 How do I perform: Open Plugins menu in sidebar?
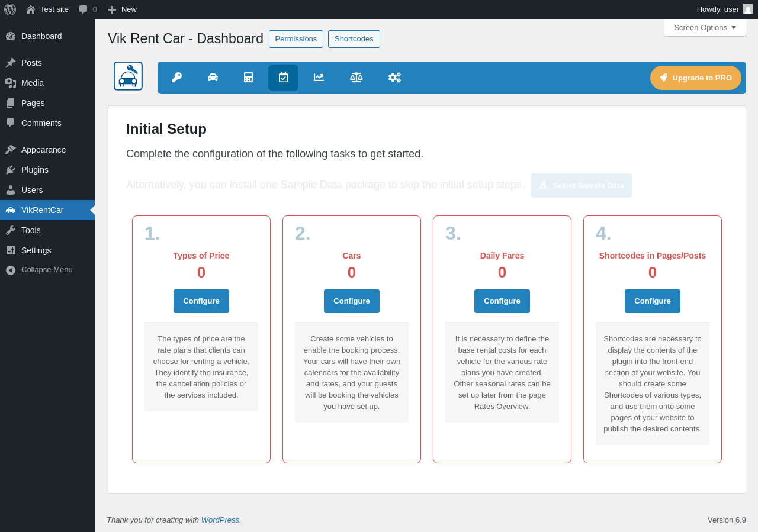pos(47,170)
